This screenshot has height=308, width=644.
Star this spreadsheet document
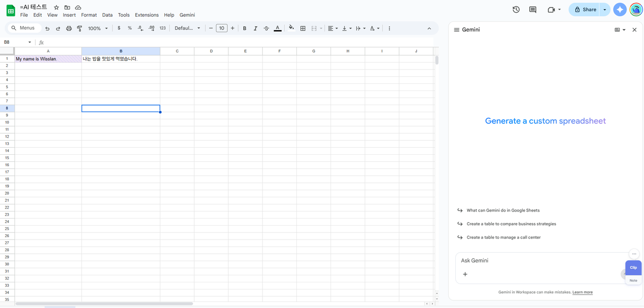(56, 8)
